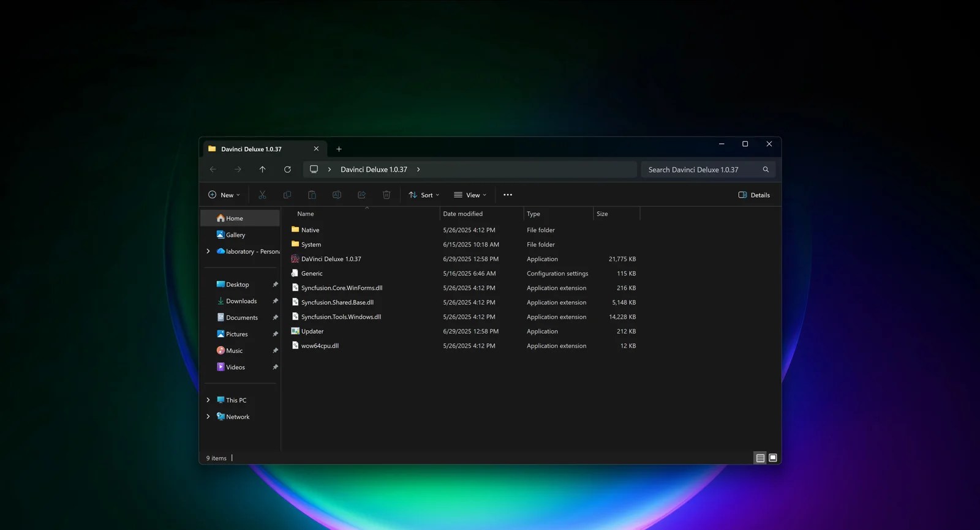Click the Cut scissors icon in toolbar
Viewport: 980px width, 530px height.
point(262,195)
